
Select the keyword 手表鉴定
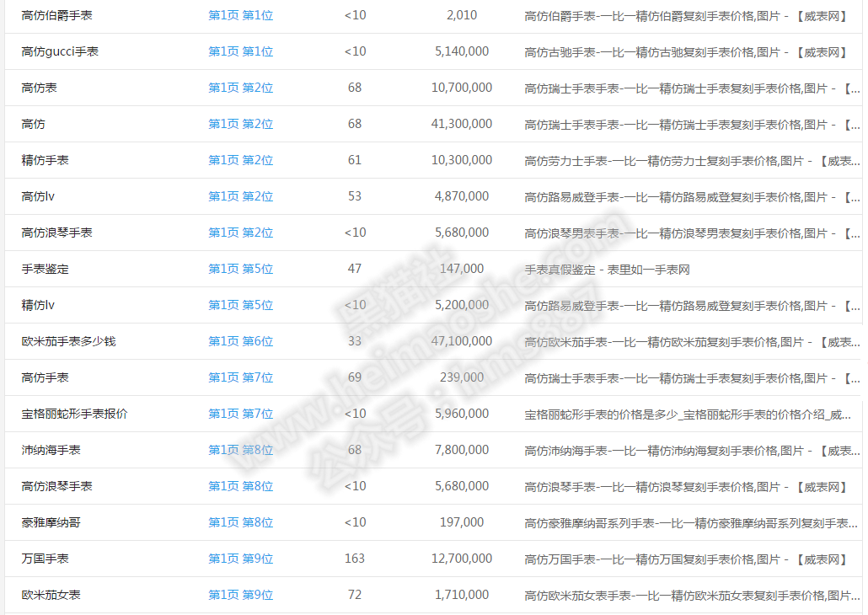(x=46, y=269)
